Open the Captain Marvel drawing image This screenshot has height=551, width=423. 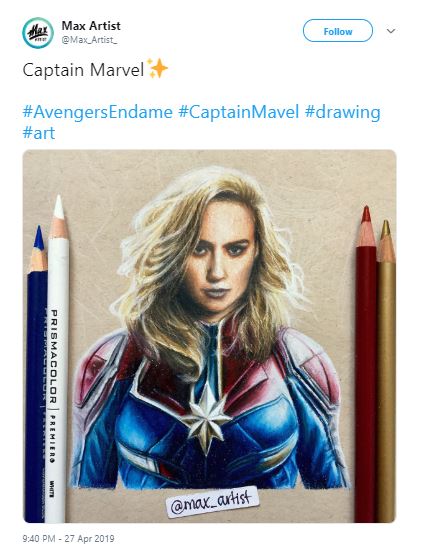(x=210, y=336)
